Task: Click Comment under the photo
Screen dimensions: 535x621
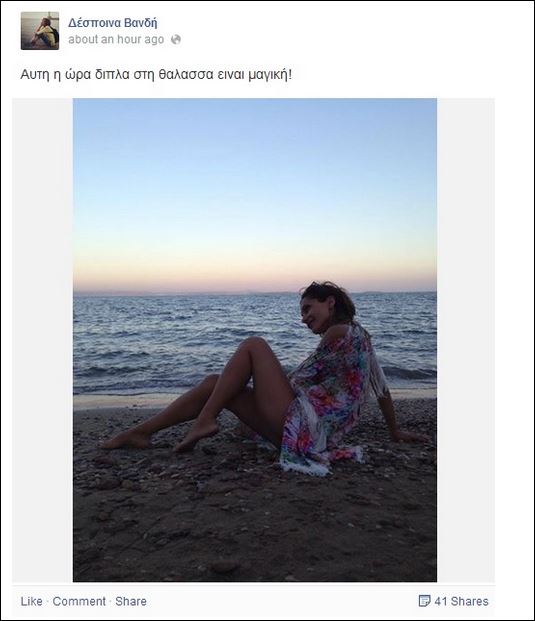Action: (79, 601)
